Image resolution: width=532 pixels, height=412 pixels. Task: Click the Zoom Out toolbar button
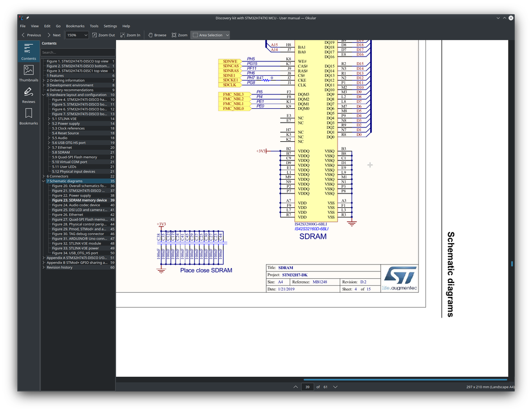pyautogui.click(x=103, y=35)
